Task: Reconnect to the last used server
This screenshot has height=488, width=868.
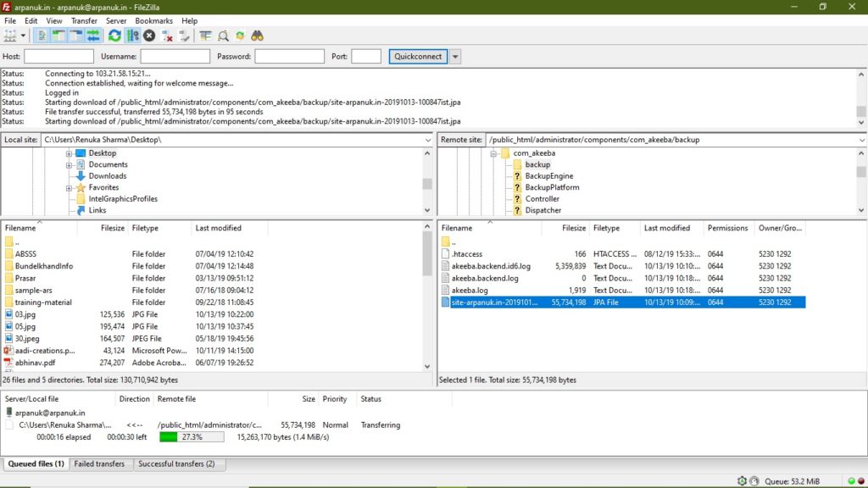Action: [184, 36]
